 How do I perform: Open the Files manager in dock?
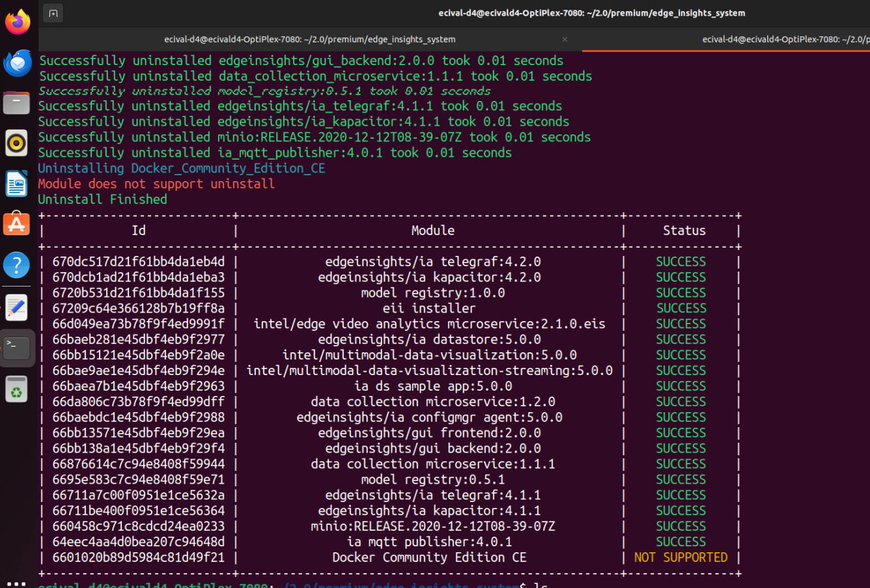tap(17, 103)
